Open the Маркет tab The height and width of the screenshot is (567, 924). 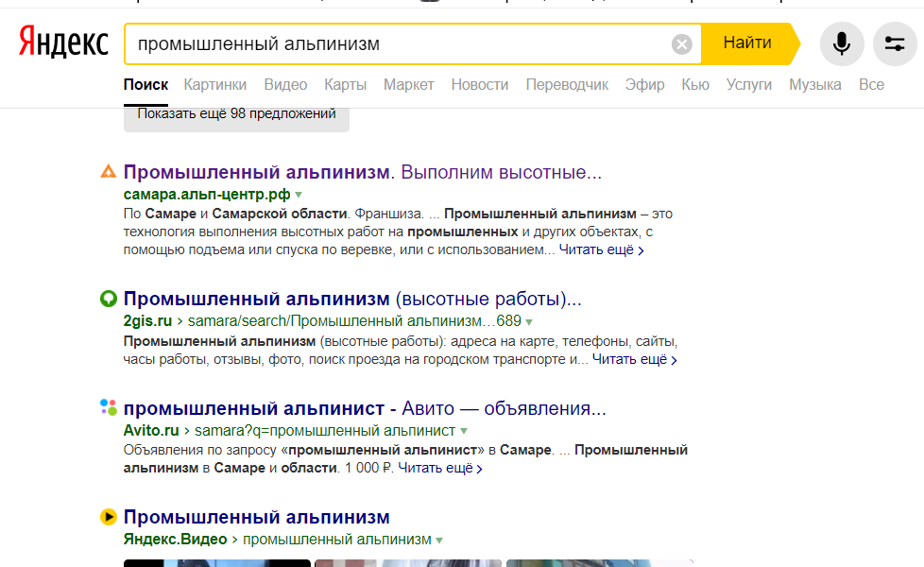coord(408,85)
